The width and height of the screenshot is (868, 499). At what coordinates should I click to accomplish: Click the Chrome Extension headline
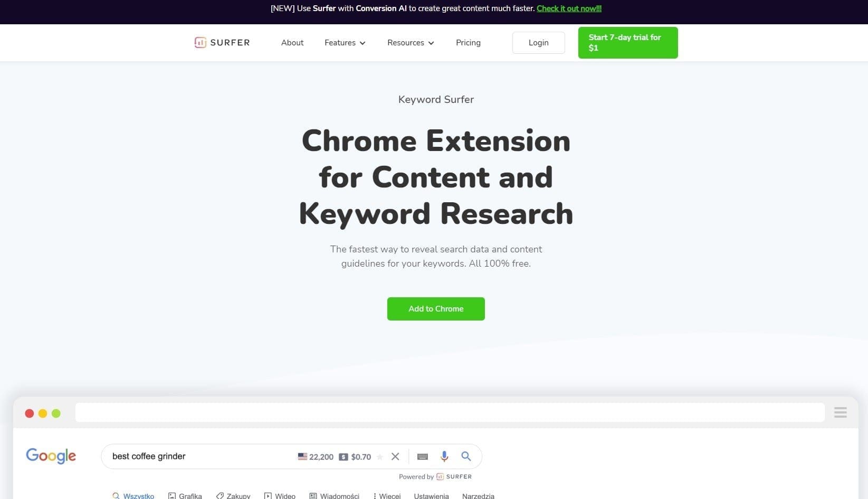pos(436,177)
